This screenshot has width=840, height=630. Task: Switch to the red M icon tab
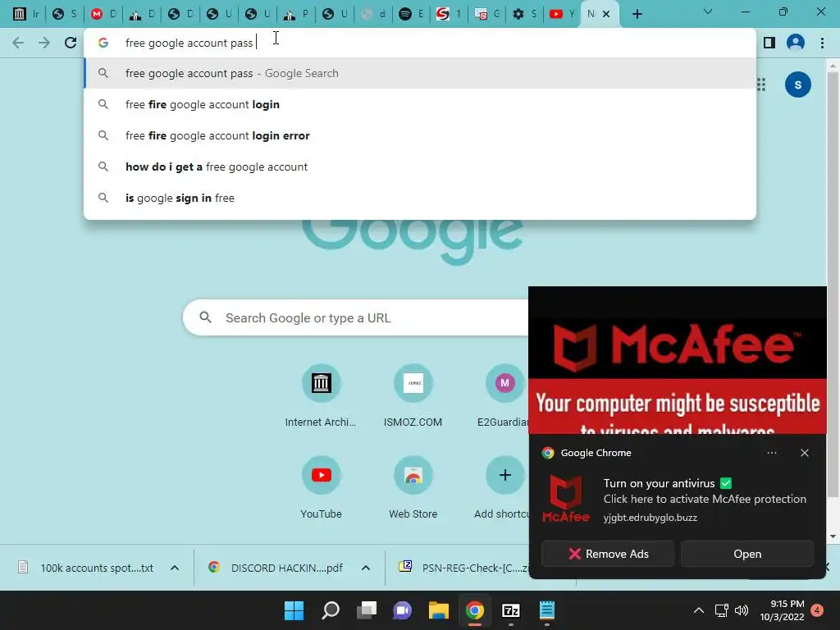coord(103,14)
